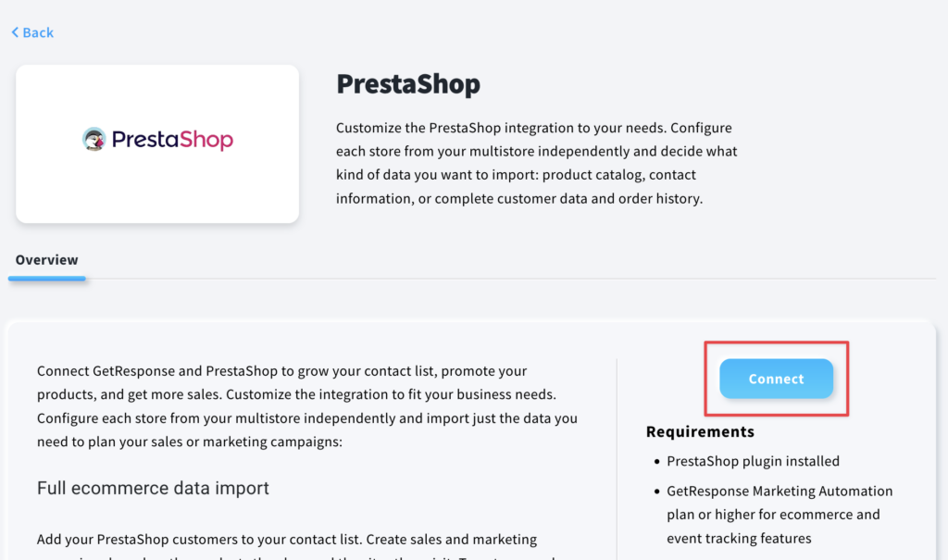
Task: Click bullet dot before 'PrestaShop plugin installed'
Action: tap(656, 462)
